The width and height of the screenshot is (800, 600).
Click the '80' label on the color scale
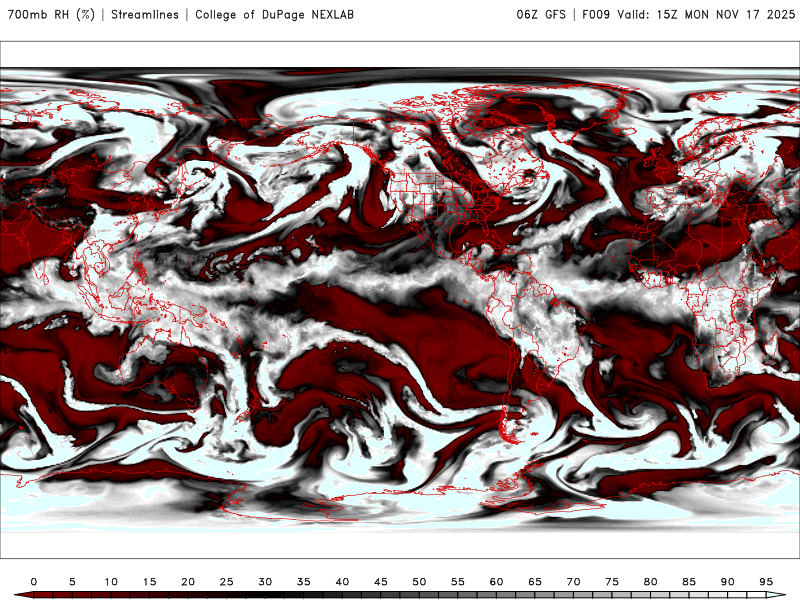(x=651, y=582)
